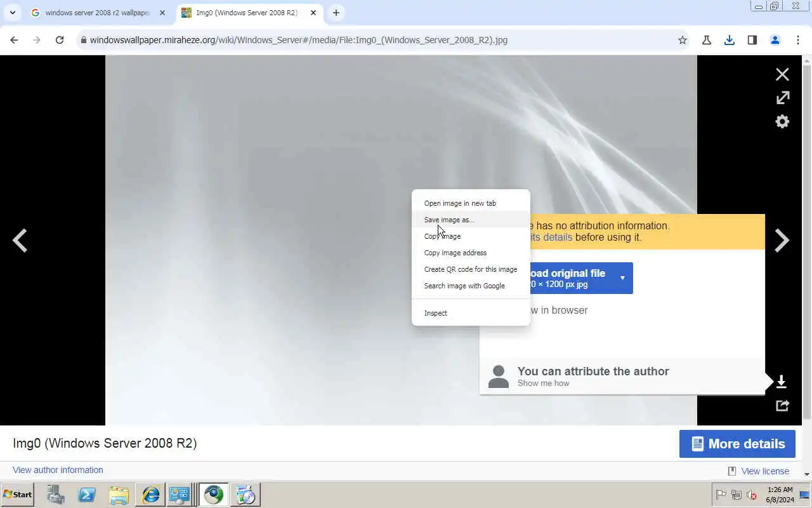812x508 pixels.
Task: Close the windows server 2008 r2 wallpaper tab
Action: click(x=162, y=13)
